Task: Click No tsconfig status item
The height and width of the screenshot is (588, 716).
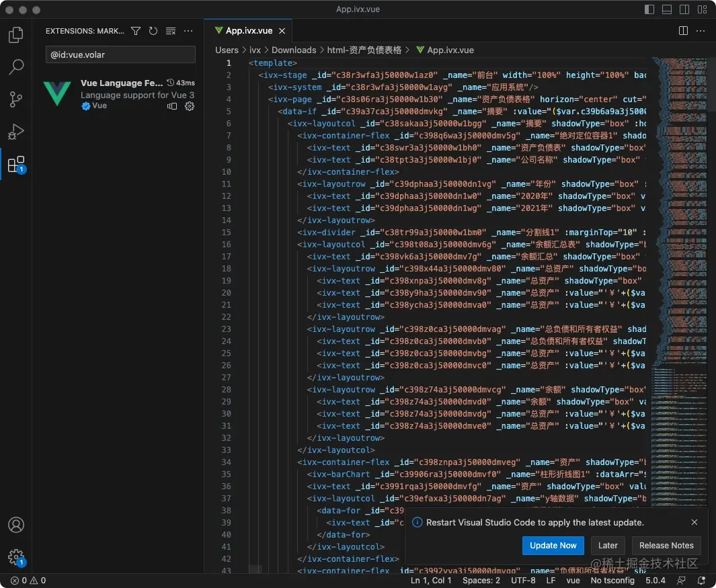Action: pos(612,581)
